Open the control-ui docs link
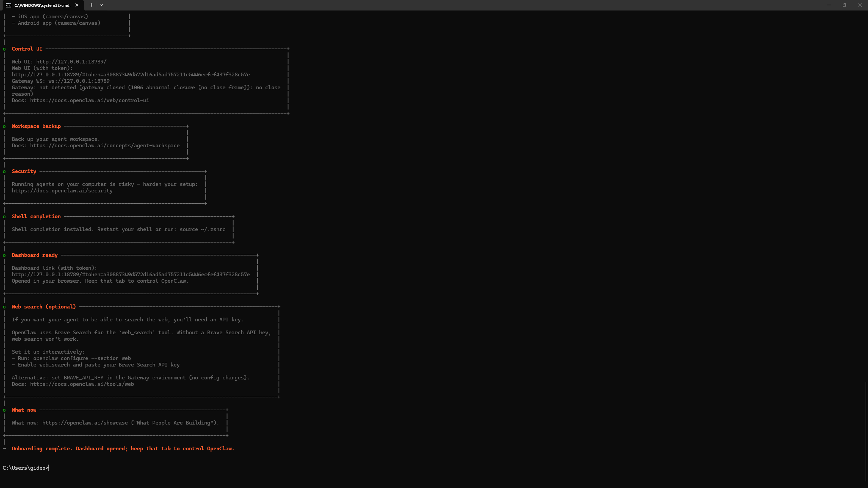Screen dimensions: 868x488 tap(90, 100)
